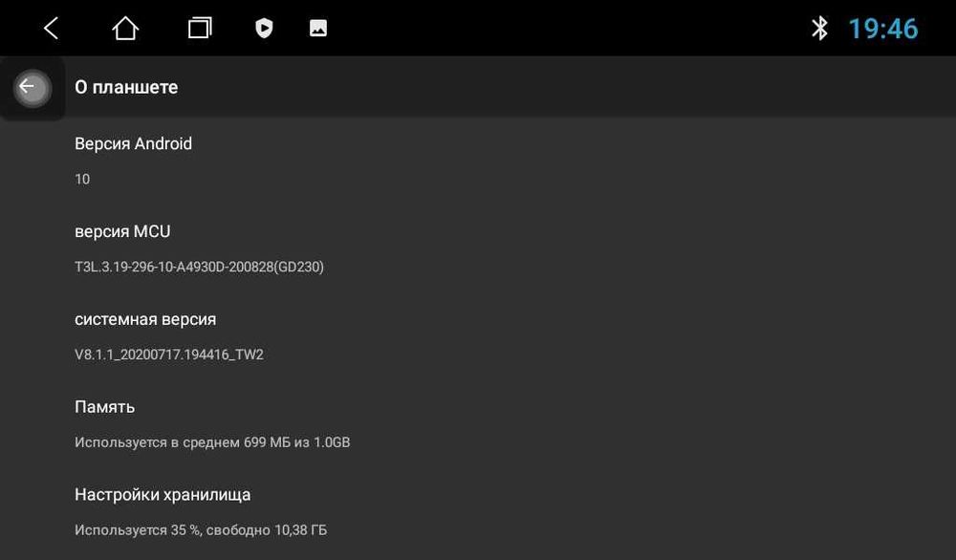
Task: Click empty area of the "О планшете" header bar
Action: [x=574, y=87]
